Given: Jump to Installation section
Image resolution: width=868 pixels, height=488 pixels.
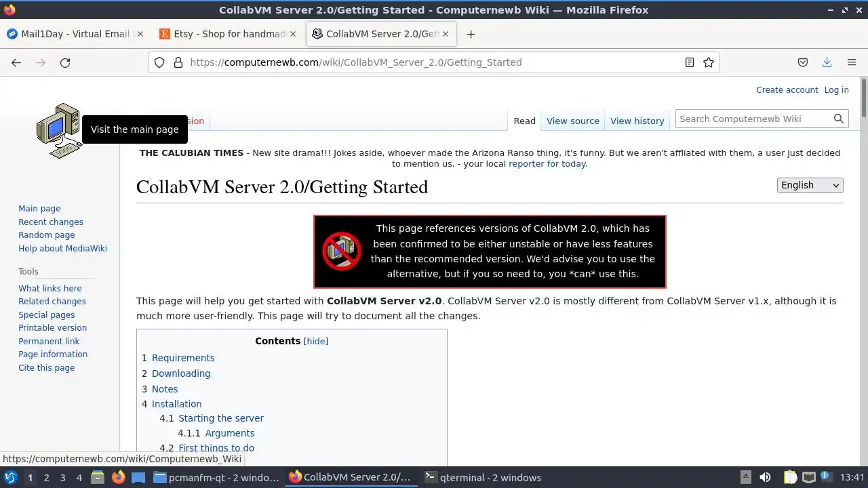Looking at the screenshot, I should point(176,404).
